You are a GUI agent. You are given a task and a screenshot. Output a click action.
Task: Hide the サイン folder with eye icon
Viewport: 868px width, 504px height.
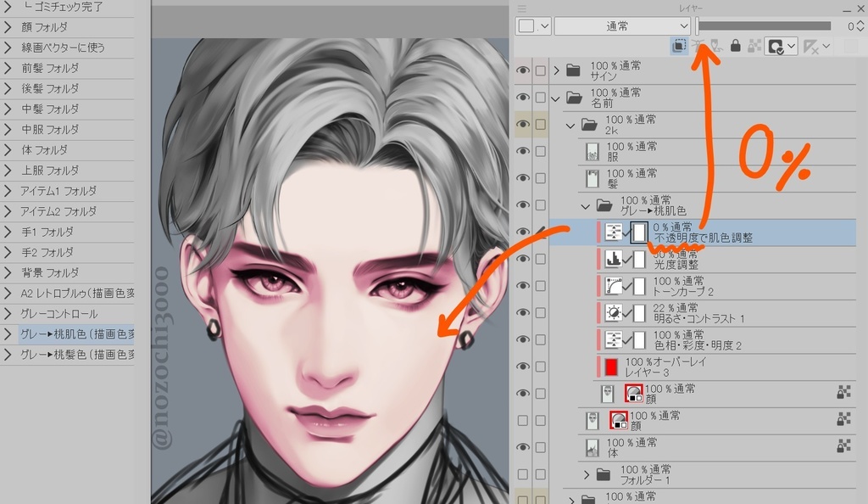point(522,70)
